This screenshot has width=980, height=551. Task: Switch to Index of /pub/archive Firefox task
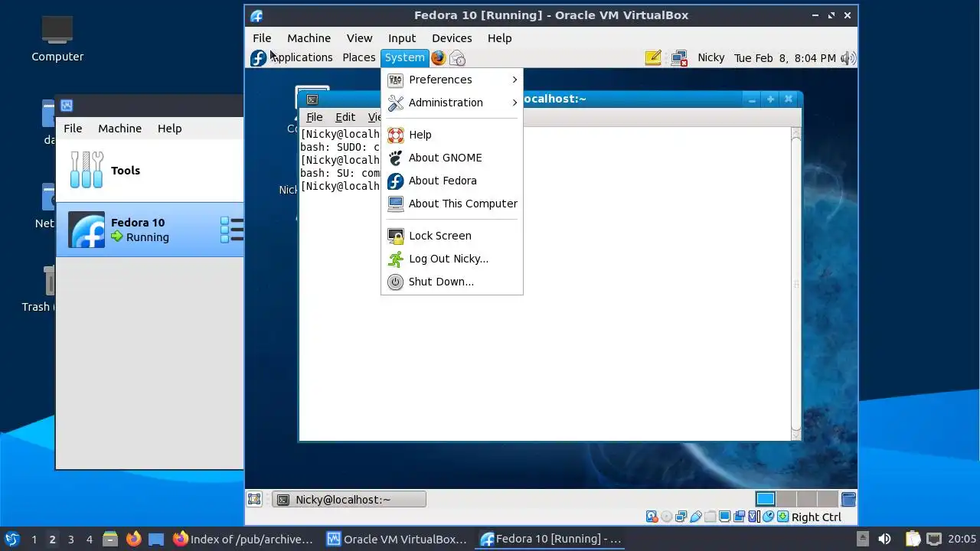tap(243, 539)
